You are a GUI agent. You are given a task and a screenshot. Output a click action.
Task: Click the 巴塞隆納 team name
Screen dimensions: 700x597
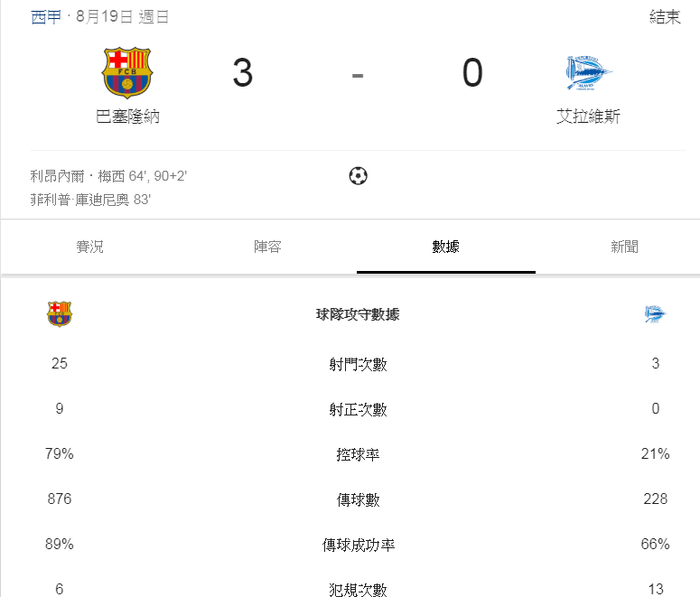[127, 117]
